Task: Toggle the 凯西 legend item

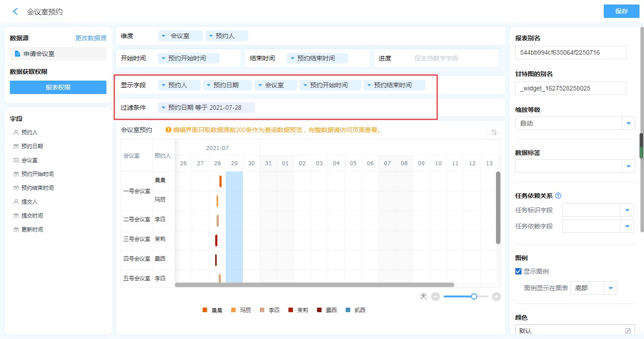Action: click(356, 310)
